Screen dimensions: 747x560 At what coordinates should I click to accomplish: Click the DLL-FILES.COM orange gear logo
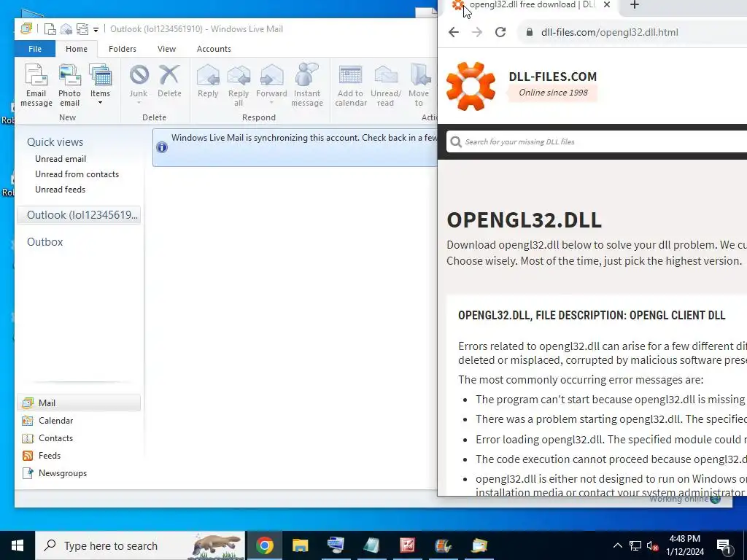(471, 86)
